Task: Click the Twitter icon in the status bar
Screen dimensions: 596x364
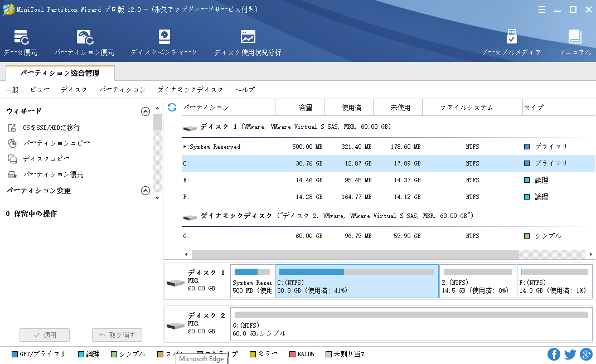Action: pos(570,354)
